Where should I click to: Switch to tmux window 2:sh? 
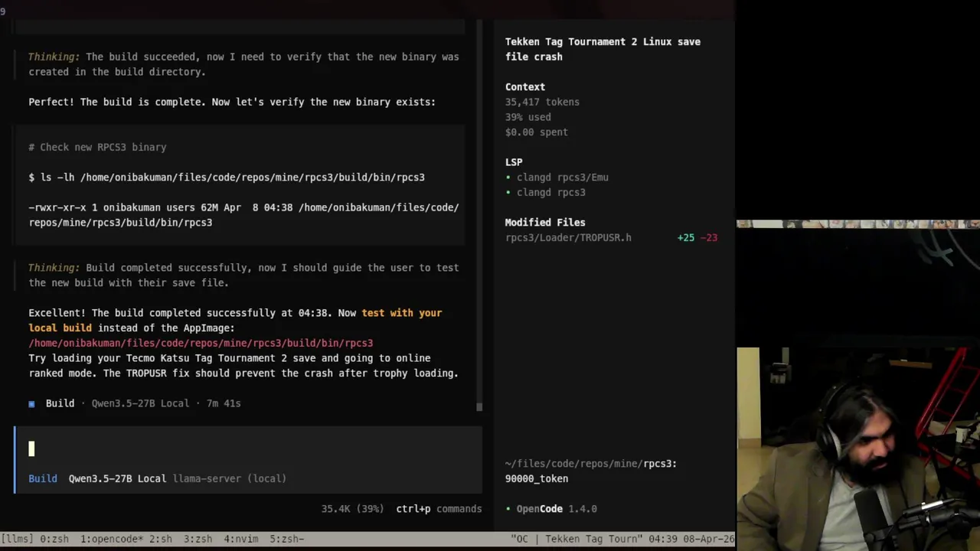tap(160, 539)
